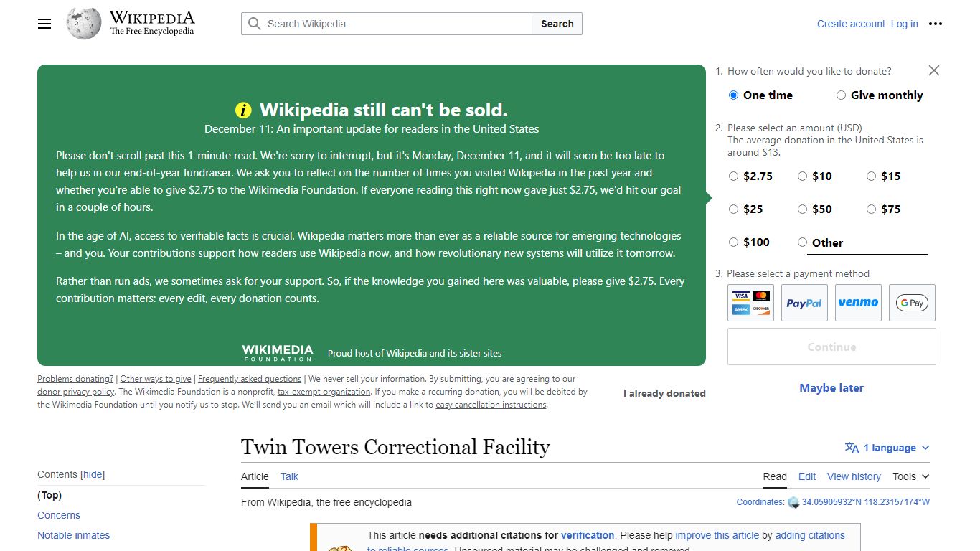Click the translate language icon
This screenshot has width=980, height=551.
(852, 448)
